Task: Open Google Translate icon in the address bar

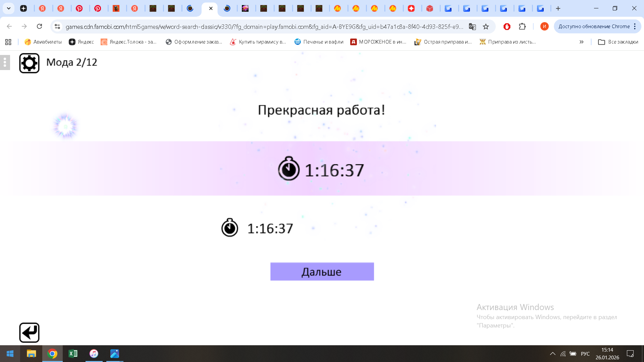Action: [x=472, y=26]
